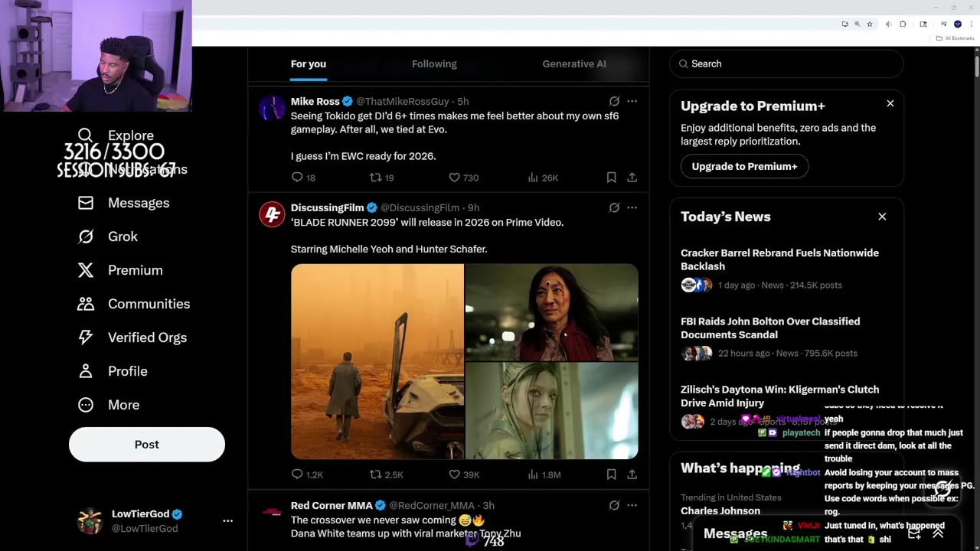The height and width of the screenshot is (551, 980).
Task: Open Zilisch's Daytona Win news story
Action: (779, 396)
